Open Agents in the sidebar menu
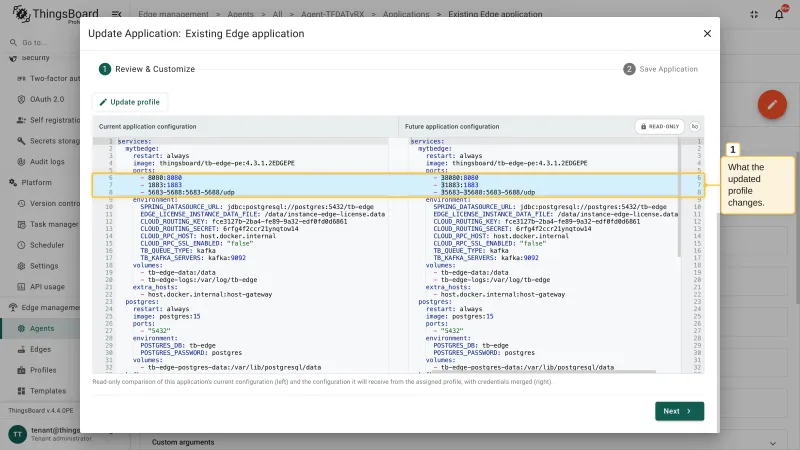The width and height of the screenshot is (800, 450). click(41, 329)
